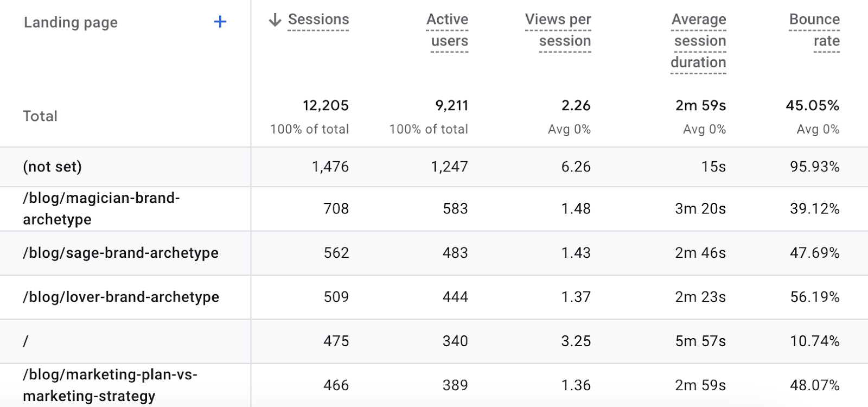Open /blog/sage-brand-archetype landing page
Screen dimensions: 868x407
coord(120,253)
